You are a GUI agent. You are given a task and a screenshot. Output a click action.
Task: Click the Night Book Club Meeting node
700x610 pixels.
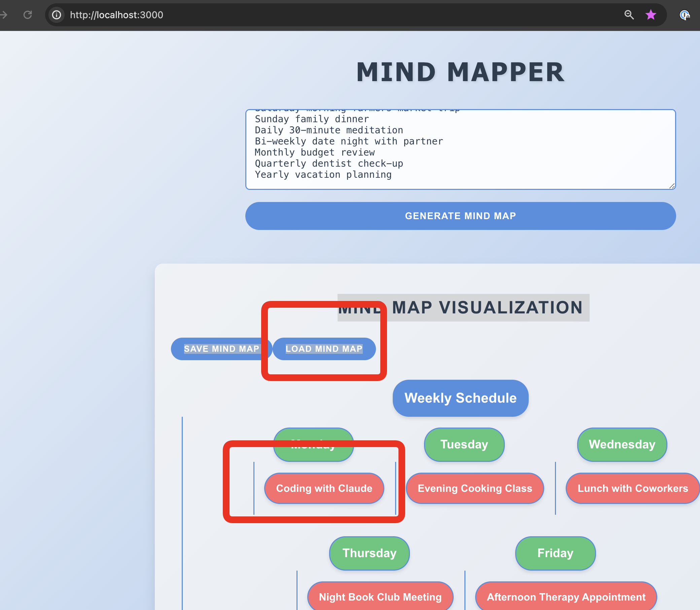pyautogui.click(x=380, y=597)
